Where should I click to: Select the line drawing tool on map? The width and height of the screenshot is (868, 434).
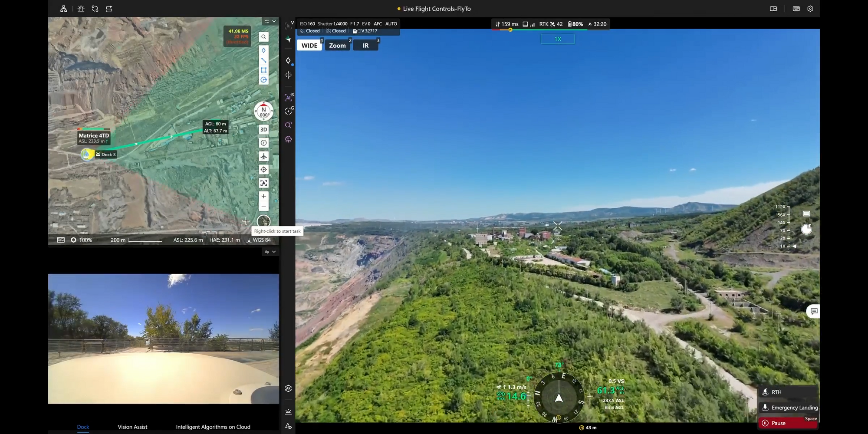coord(263,60)
